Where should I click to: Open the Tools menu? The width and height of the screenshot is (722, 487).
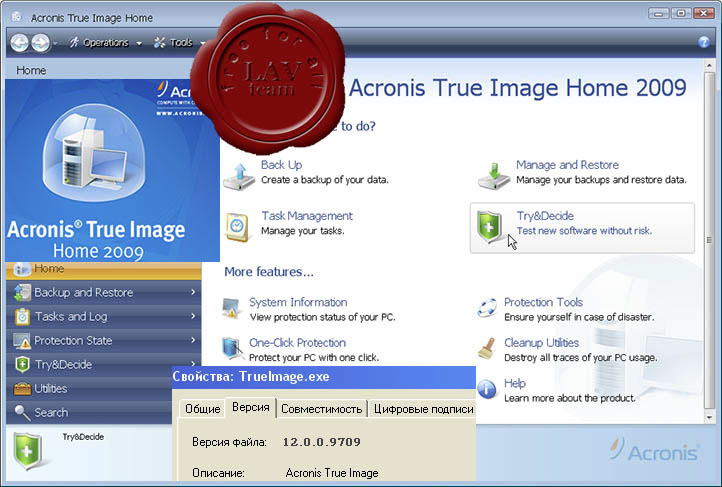click(180, 43)
